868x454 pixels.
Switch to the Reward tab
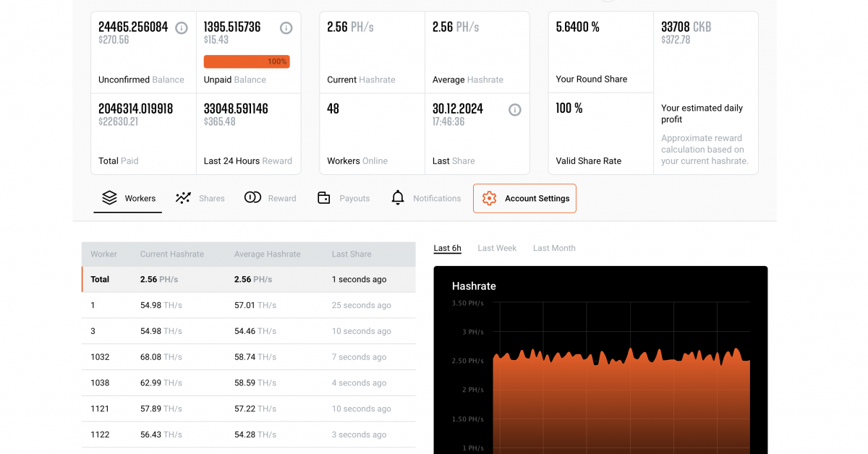[281, 198]
